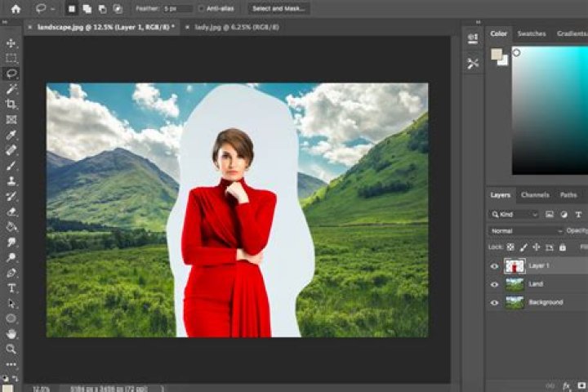588x392 pixels.
Task: Toggle visibility of the Land layer
Action: click(494, 284)
